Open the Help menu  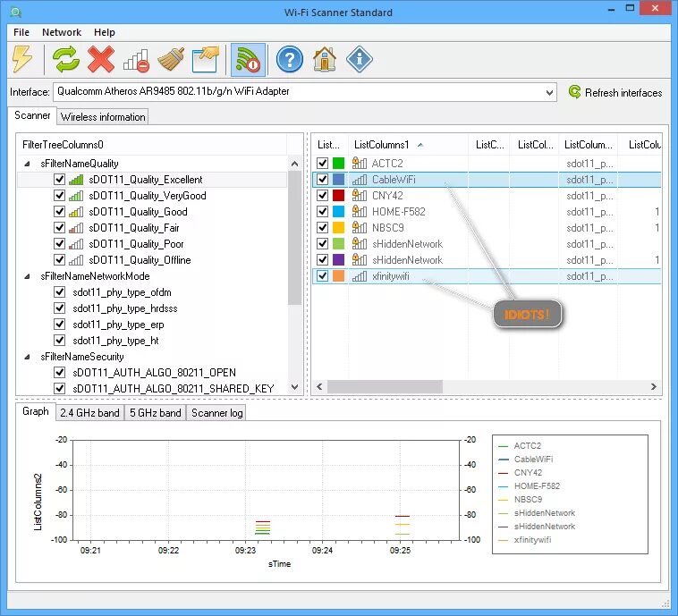tap(105, 32)
